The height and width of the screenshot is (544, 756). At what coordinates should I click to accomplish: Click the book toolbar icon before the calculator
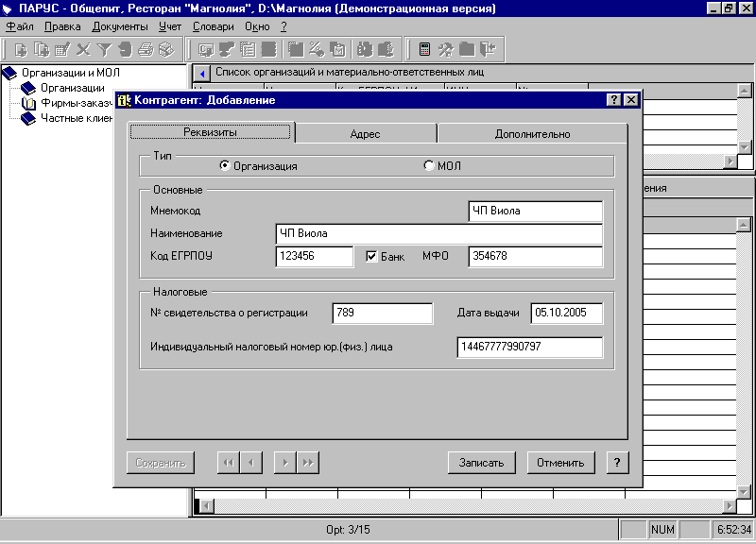click(386, 50)
